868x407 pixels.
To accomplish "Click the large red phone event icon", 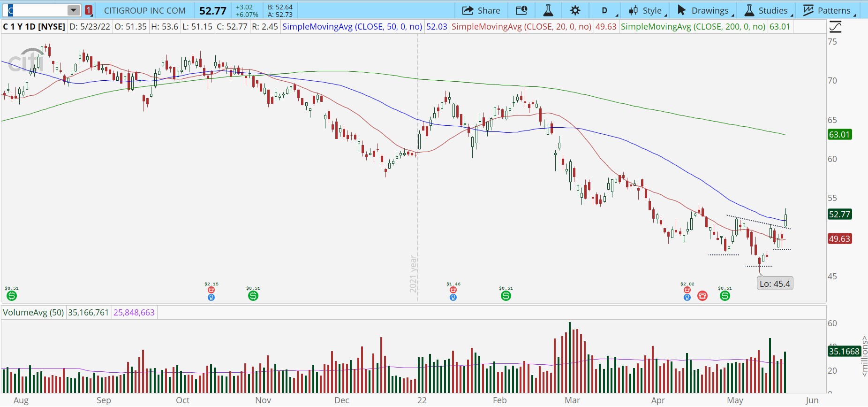I will click(x=702, y=296).
